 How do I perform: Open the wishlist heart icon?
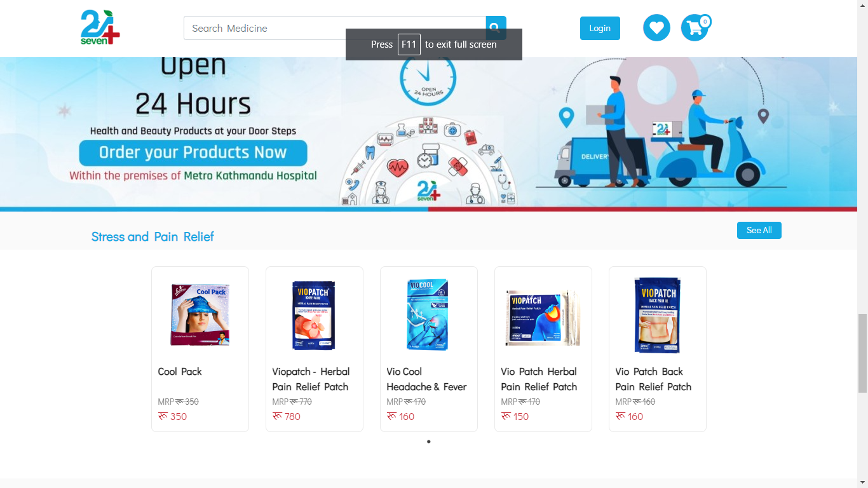(656, 28)
